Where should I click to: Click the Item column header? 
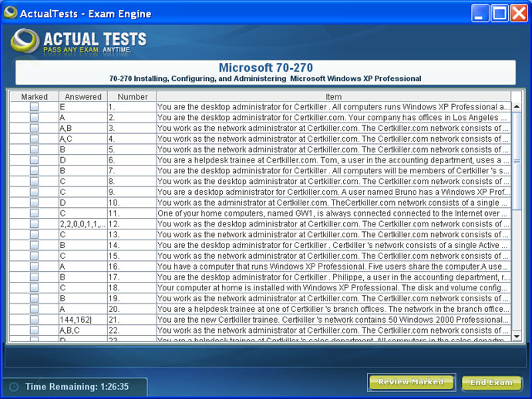tap(334, 96)
